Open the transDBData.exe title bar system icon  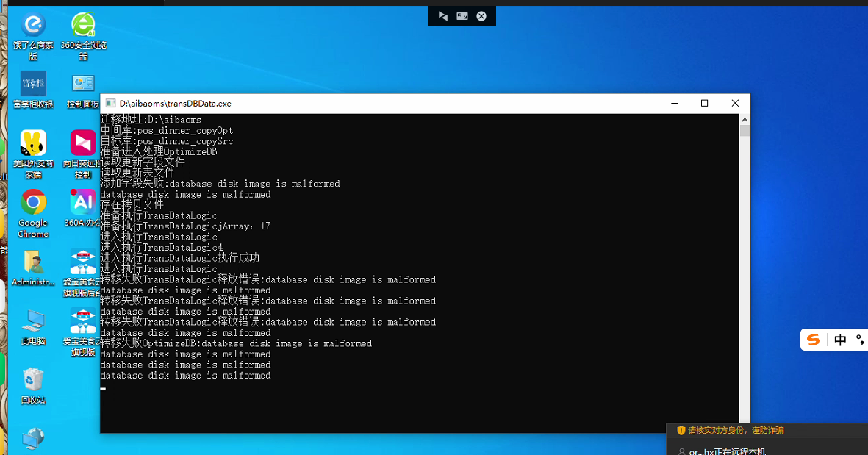tap(110, 104)
